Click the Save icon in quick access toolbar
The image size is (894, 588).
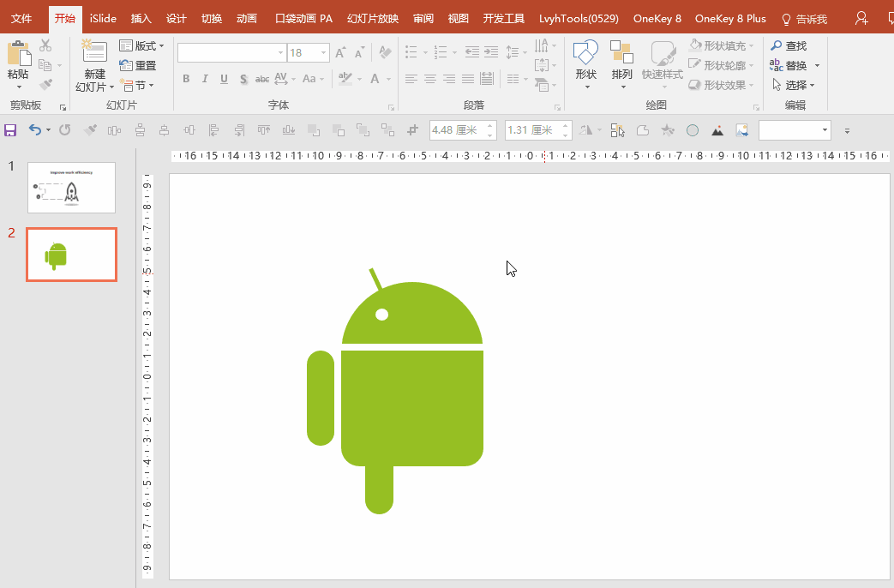pyautogui.click(x=10, y=130)
